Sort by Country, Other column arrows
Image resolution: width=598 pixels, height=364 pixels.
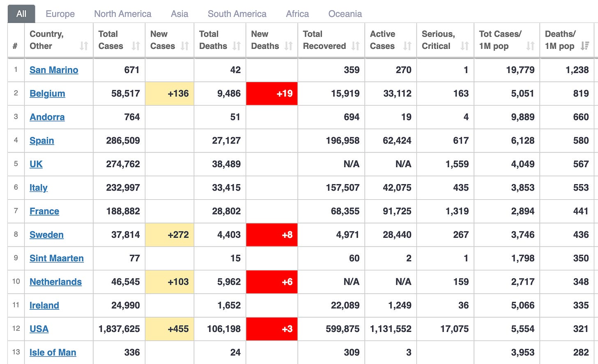(x=84, y=46)
